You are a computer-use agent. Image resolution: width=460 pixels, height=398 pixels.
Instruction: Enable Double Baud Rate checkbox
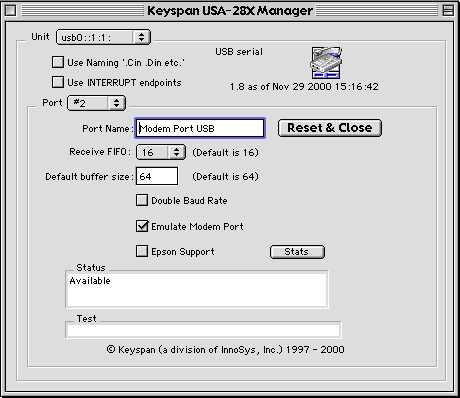[142, 200]
